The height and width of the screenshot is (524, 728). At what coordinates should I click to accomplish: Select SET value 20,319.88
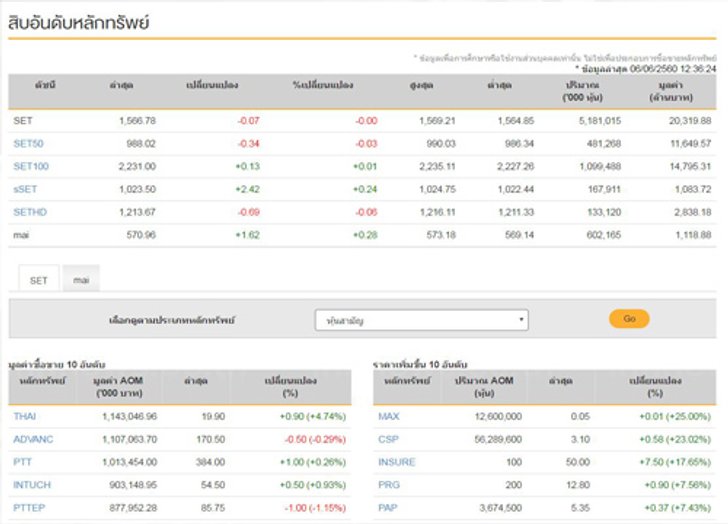tap(690, 121)
